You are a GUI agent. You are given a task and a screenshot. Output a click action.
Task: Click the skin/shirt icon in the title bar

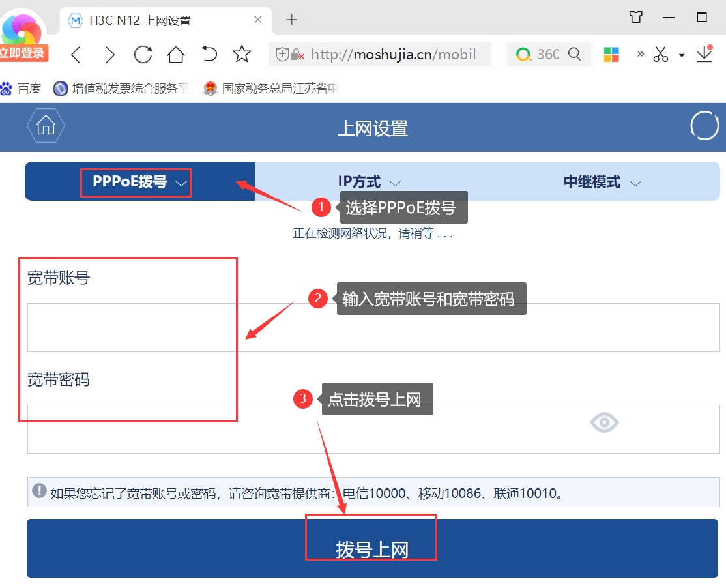[x=635, y=17]
